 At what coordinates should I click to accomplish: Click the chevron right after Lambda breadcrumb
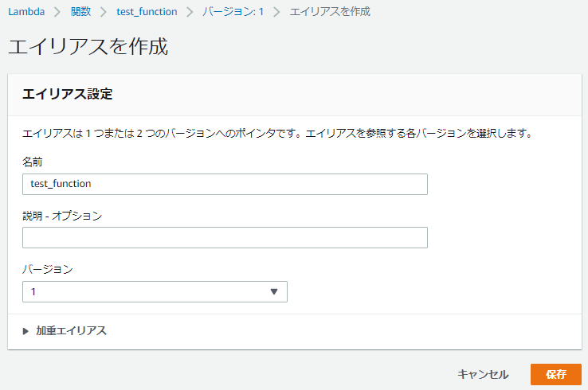(58, 12)
